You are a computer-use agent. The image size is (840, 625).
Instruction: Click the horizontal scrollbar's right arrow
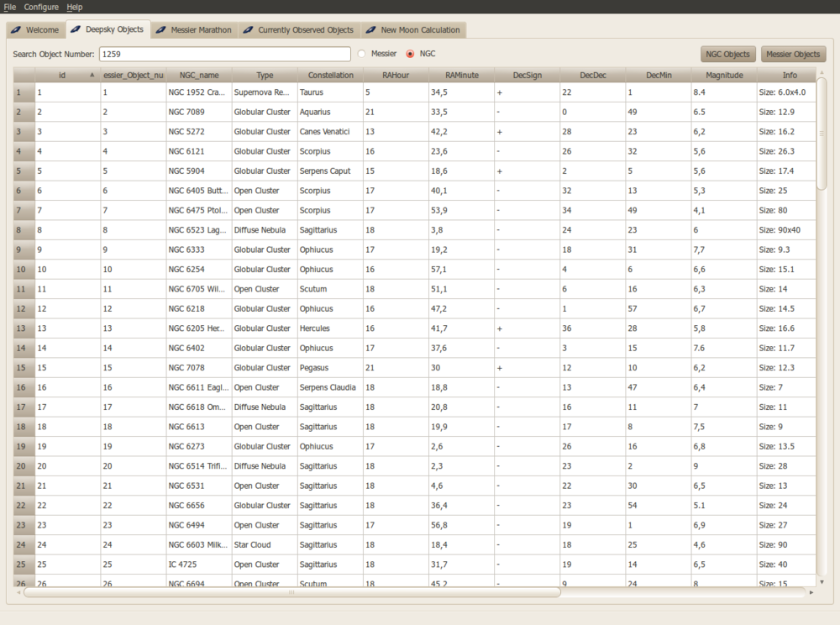(811, 592)
